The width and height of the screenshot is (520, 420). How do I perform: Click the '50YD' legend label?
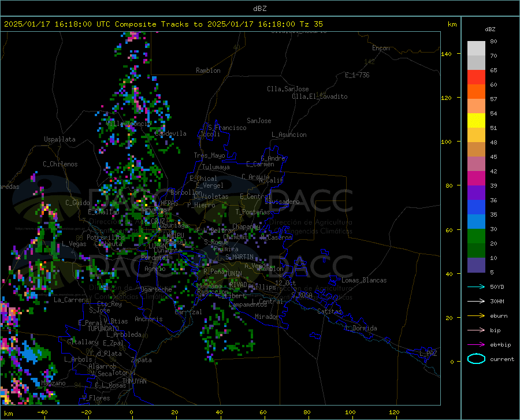(x=497, y=287)
